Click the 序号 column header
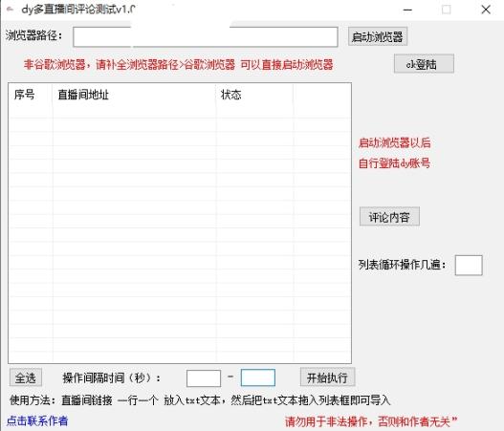Viewport: 504px width, 431px height. 31,95
